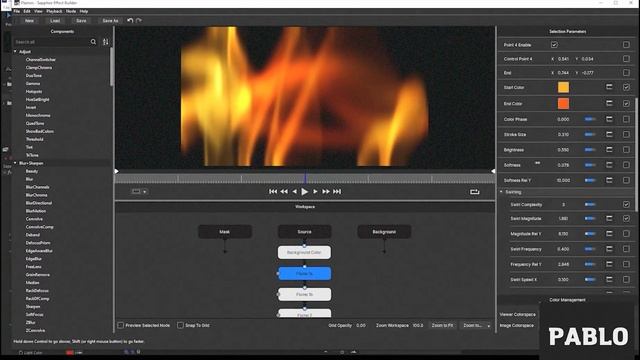Viewport: 640px width, 360px height.
Task: Jump to the last frame
Action: coord(337,191)
